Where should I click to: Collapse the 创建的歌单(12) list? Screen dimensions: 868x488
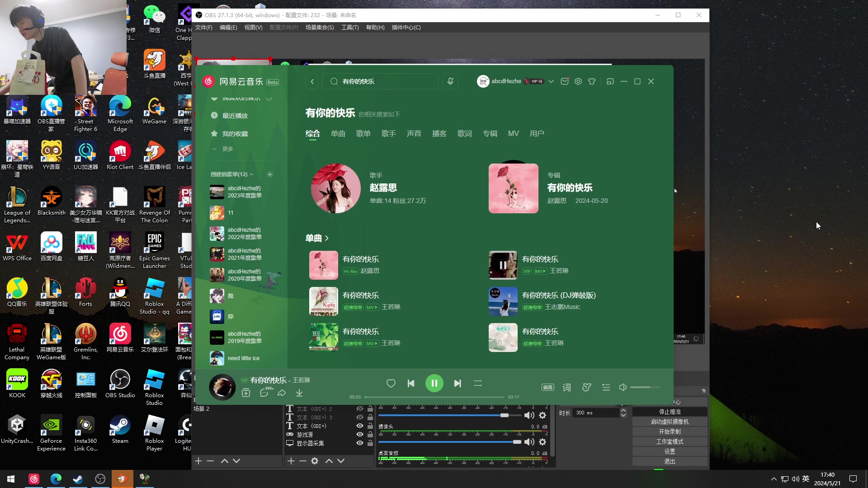(251, 174)
